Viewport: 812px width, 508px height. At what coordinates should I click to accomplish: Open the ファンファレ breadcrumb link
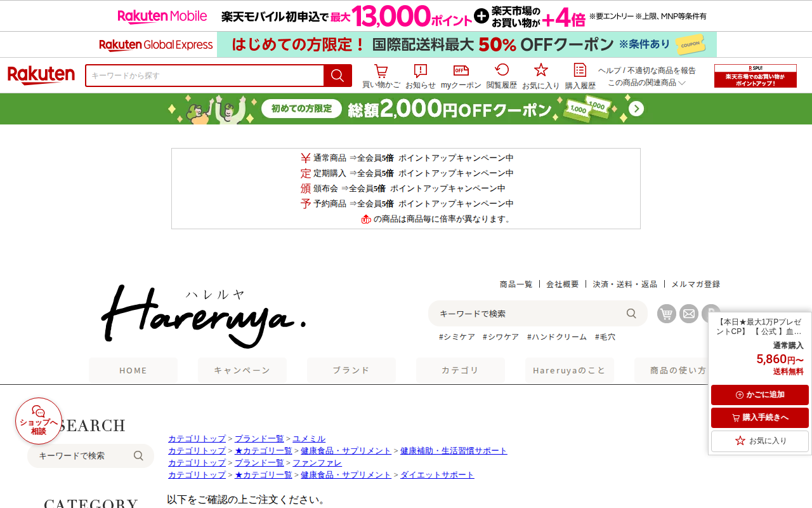point(317,463)
